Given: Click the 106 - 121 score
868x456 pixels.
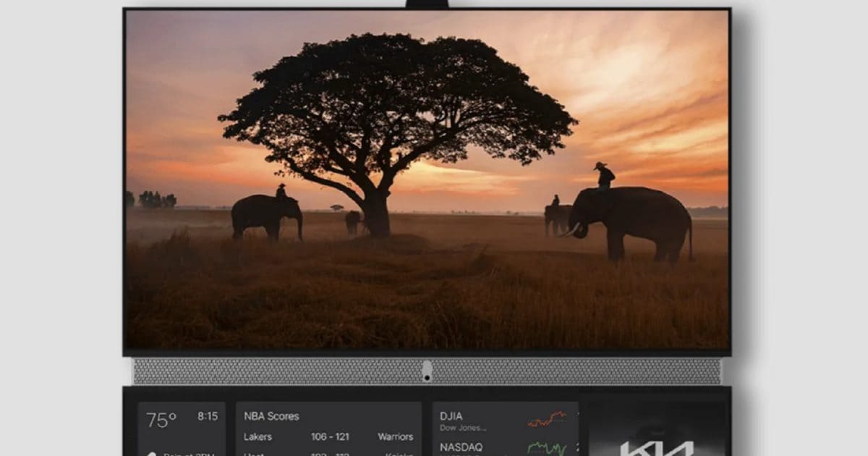Looking at the screenshot, I should pos(329,436).
